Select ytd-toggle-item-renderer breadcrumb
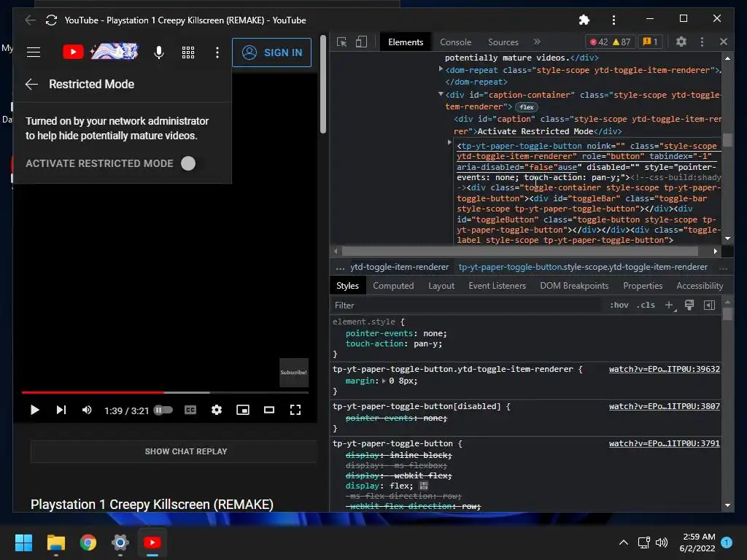 [x=399, y=267]
